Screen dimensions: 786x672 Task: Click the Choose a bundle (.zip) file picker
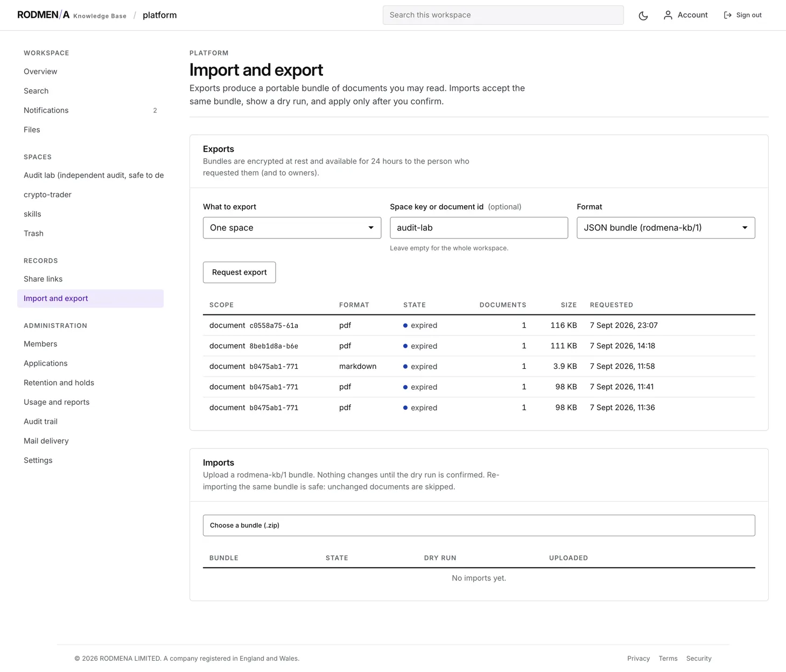pos(479,526)
